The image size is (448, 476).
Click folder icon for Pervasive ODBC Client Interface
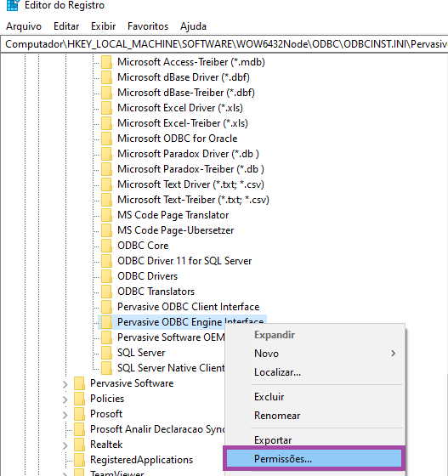click(x=106, y=307)
